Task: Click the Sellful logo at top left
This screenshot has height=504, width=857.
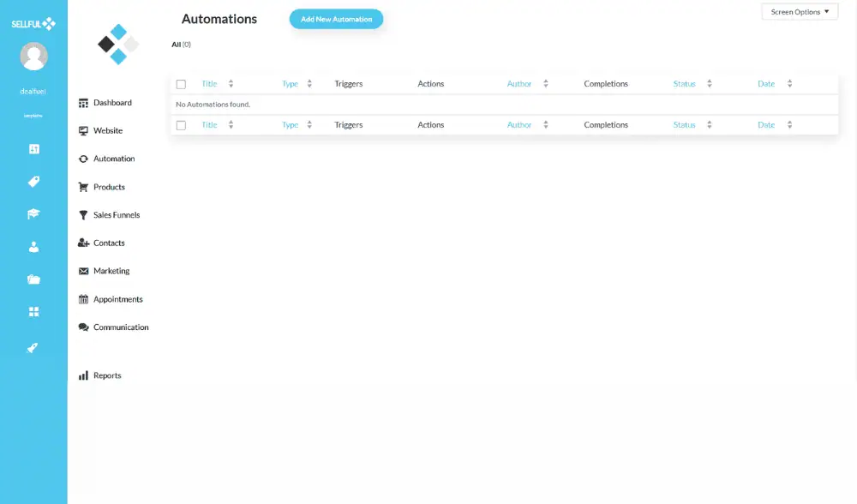Action: [33, 24]
